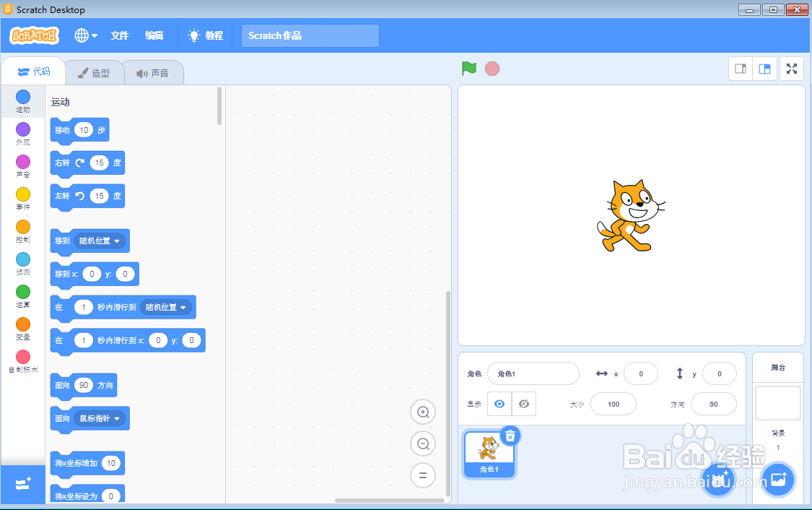Image resolution: width=812 pixels, height=510 pixels.
Task: Click the red stop button
Action: (492, 69)
